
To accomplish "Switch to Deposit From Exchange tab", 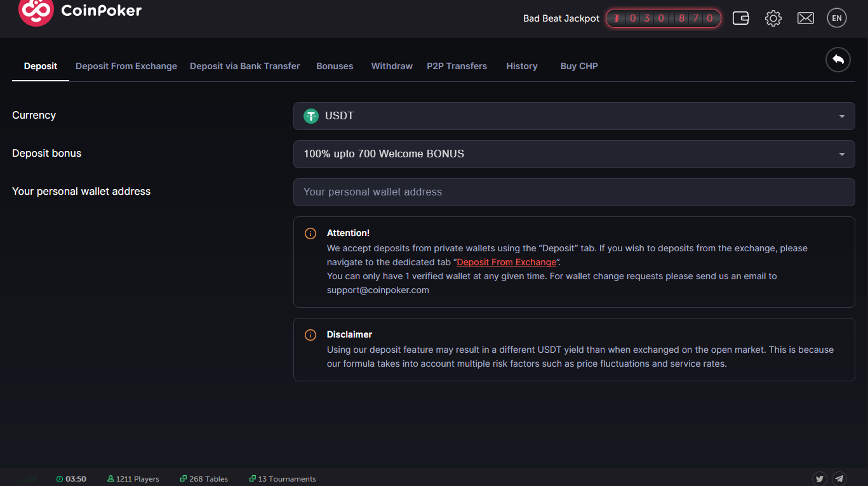I will pos(126,66).
